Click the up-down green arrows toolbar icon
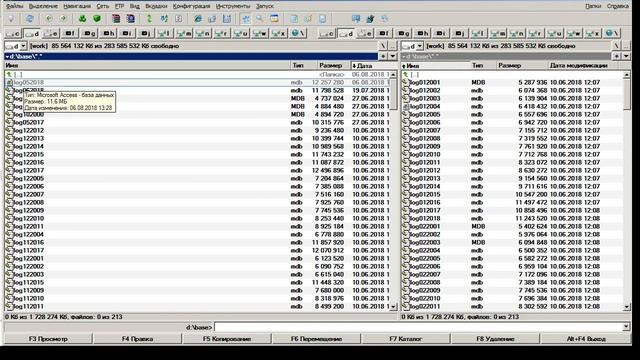 tap(149, 19)
